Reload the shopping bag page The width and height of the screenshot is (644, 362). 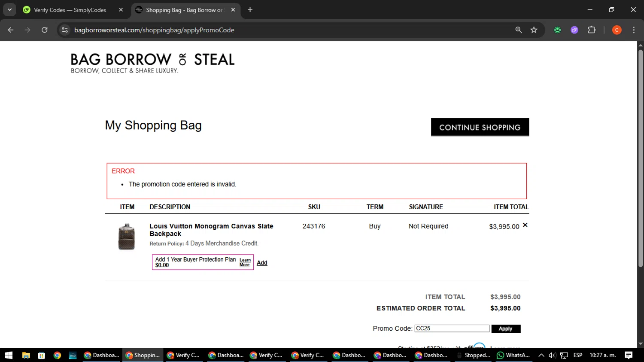click(x=45, y=30)
